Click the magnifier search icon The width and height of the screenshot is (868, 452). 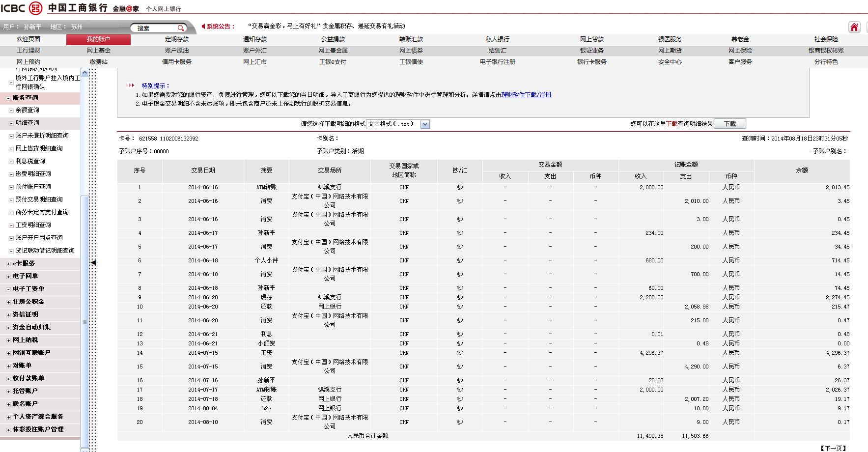coord(181,28)
